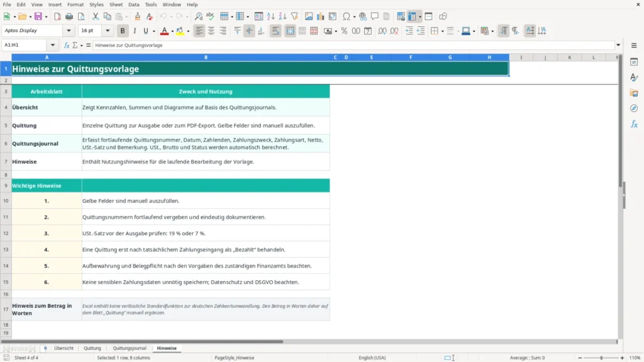644x362 pixels.
Task: Sort ascending using the toolbar icon
Action: (270, 16)
